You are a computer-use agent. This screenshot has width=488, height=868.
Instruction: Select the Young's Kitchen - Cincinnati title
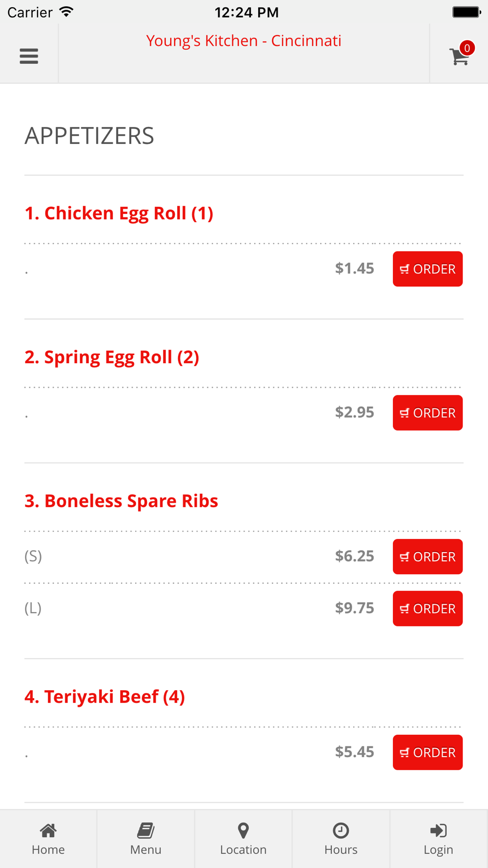[244, 41]
